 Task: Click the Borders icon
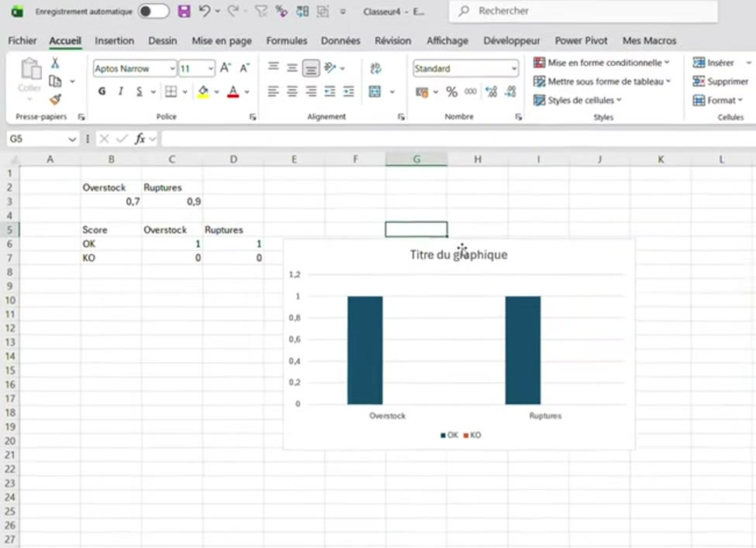click(171, 91)
